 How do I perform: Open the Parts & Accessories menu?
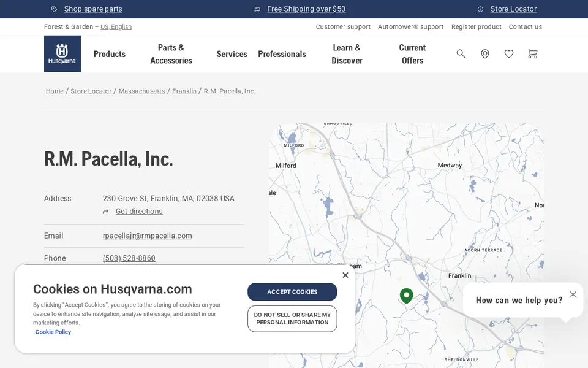click(171, 54)
